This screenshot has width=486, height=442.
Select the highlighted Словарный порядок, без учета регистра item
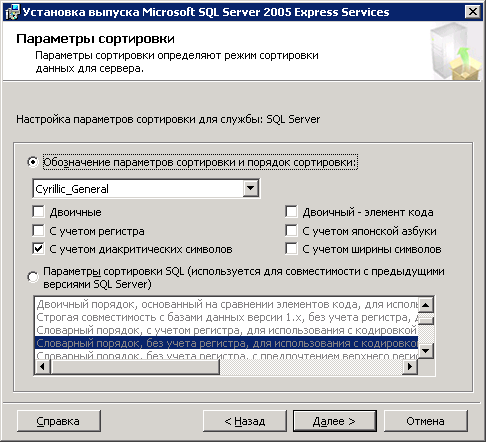(x=226, y=343)
